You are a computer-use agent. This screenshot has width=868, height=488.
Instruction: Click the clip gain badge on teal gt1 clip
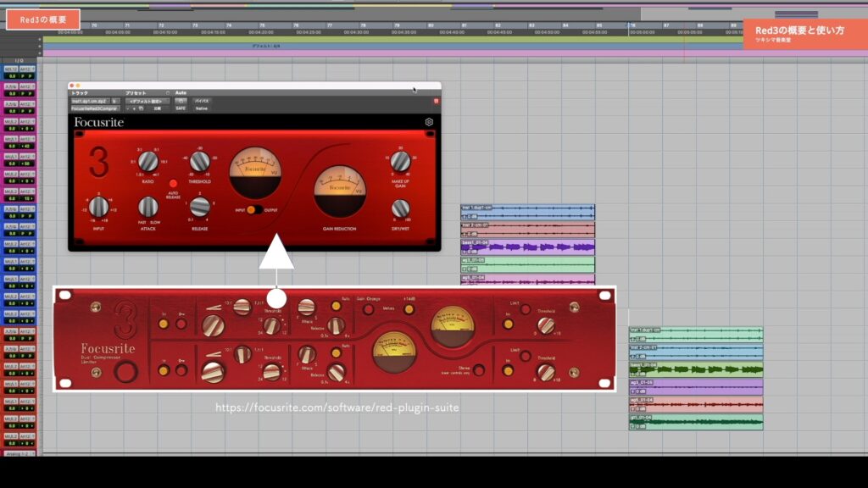click(x=637, y=427)
